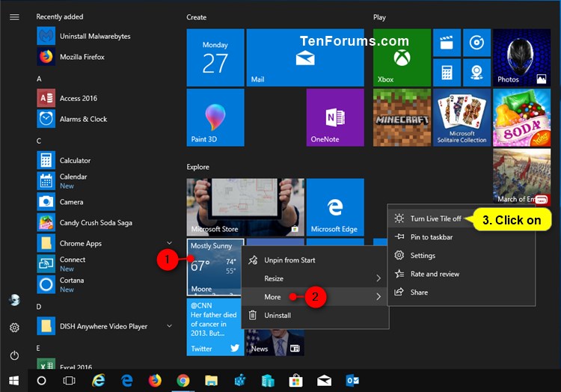Open the Mail tile

point(305,58)
